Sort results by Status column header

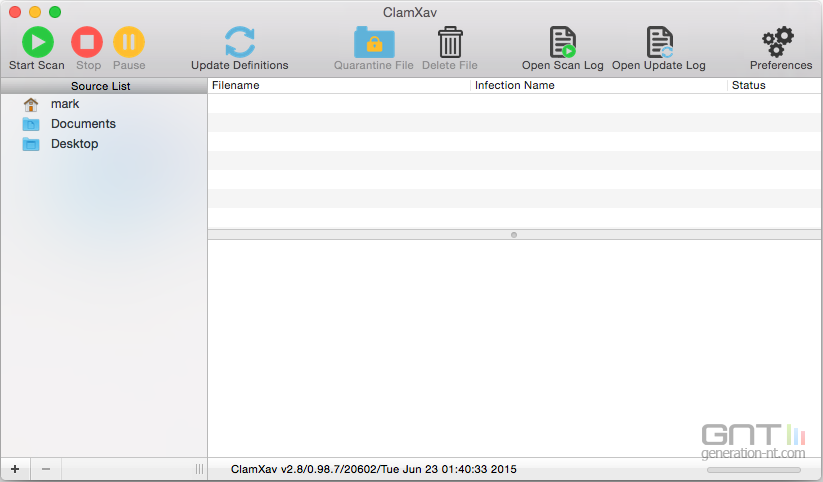click(775, 85)
